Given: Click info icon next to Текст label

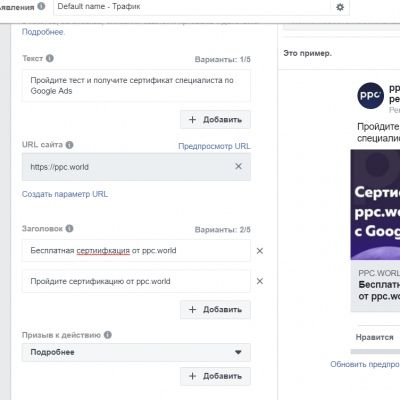Looking at the screenshot, I should pyautogui.click(x=50, y=58).
